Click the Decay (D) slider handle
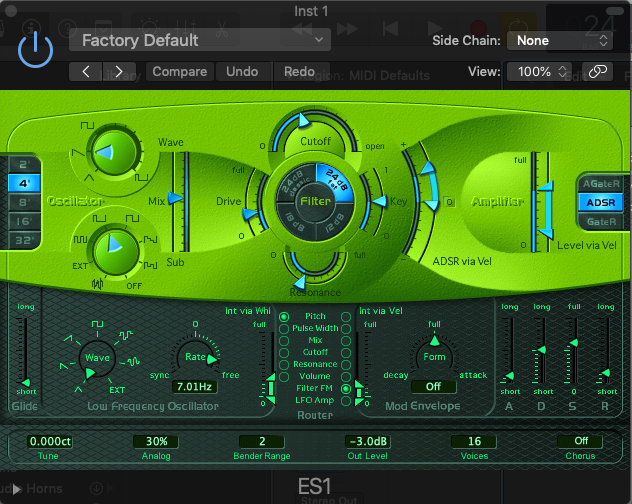The width and height of the screenshot is (632, 504). point(542,350)
